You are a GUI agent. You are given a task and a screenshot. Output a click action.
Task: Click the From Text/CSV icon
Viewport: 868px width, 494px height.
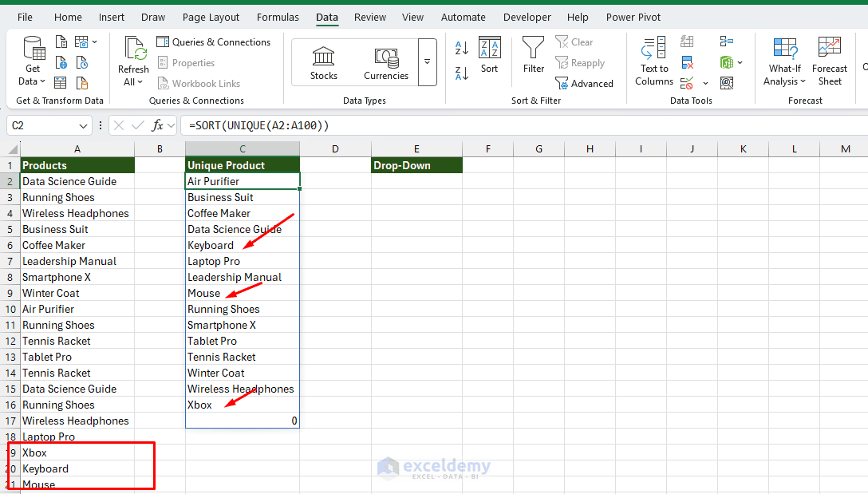click(61, 41)
